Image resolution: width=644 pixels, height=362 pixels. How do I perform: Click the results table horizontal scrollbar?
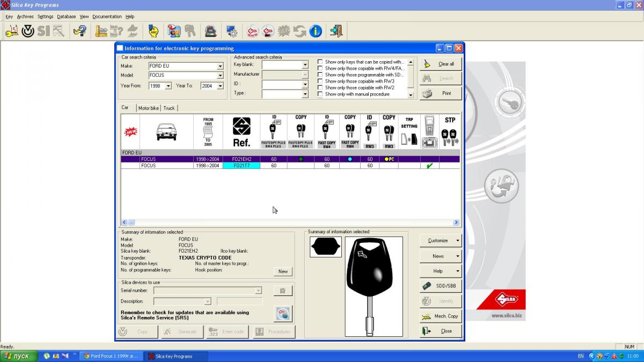290,222
